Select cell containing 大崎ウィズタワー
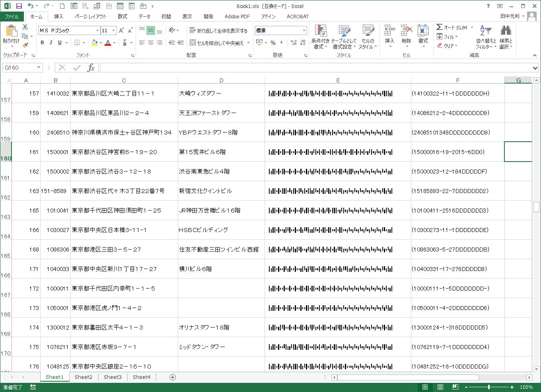This screenshot has height=392, width=541. click(x=221, y=94)
